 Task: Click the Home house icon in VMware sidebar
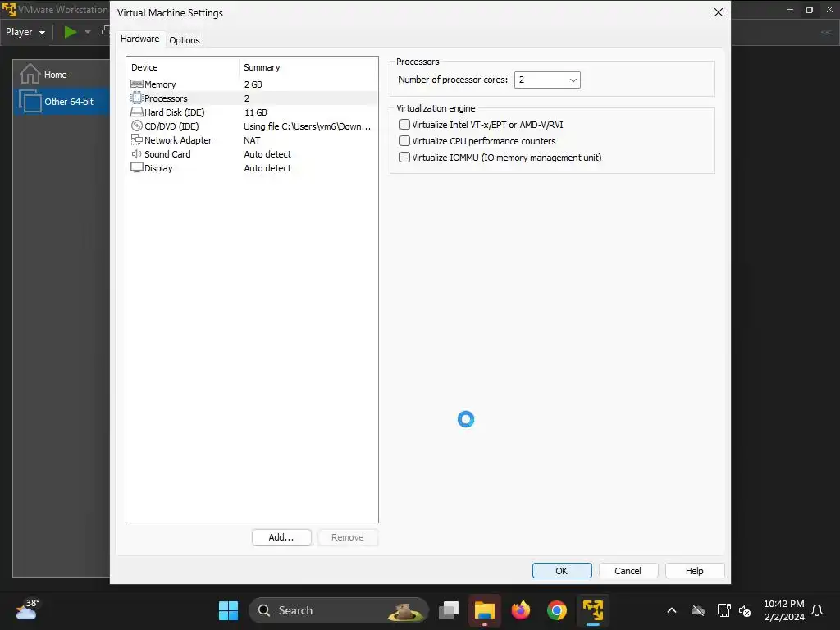click(30, 74)
